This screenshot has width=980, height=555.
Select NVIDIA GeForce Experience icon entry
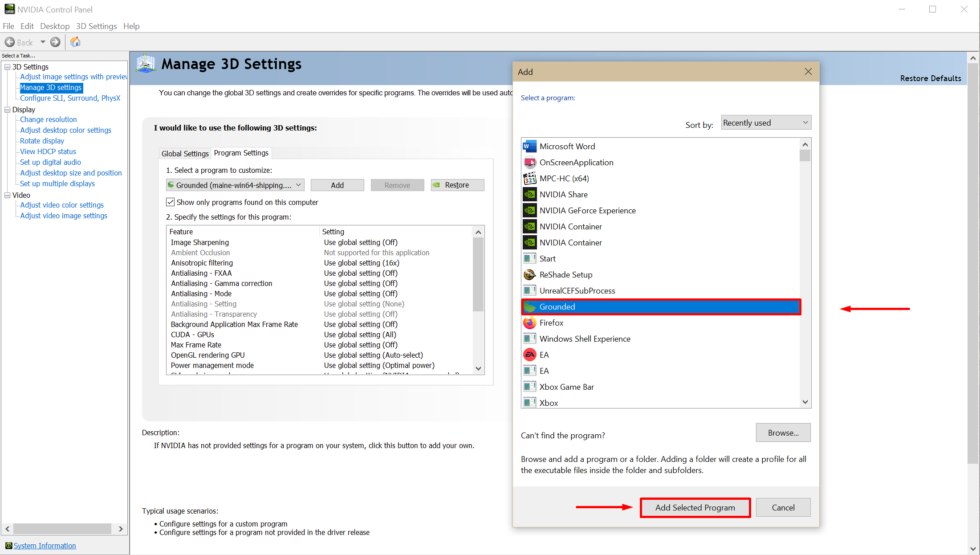(529, 211)
